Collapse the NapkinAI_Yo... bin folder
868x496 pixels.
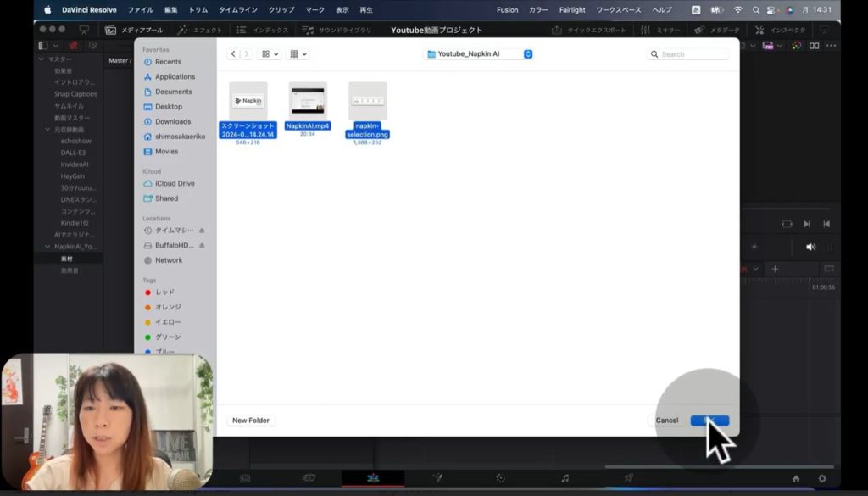(47, 247)
